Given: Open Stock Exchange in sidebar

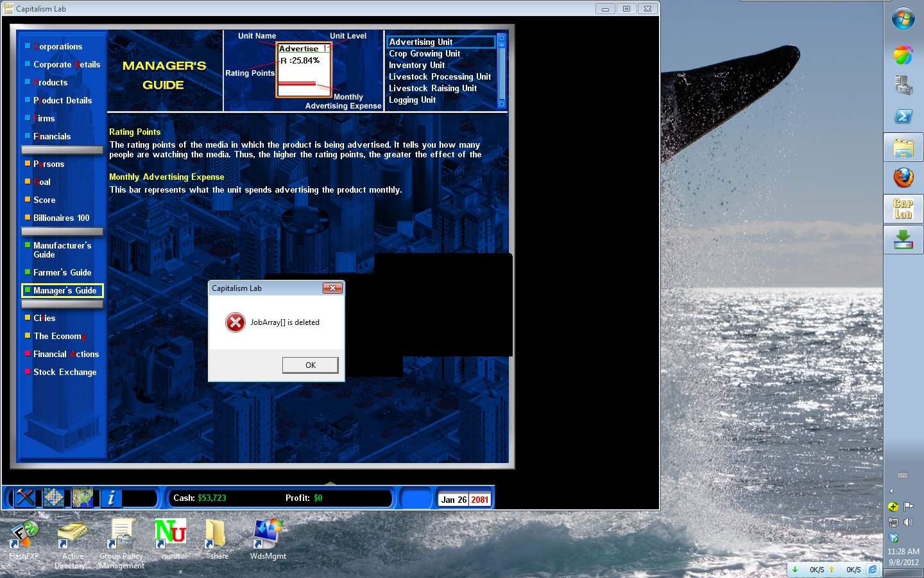Looking at the screenshot, I should click(65, 372).
